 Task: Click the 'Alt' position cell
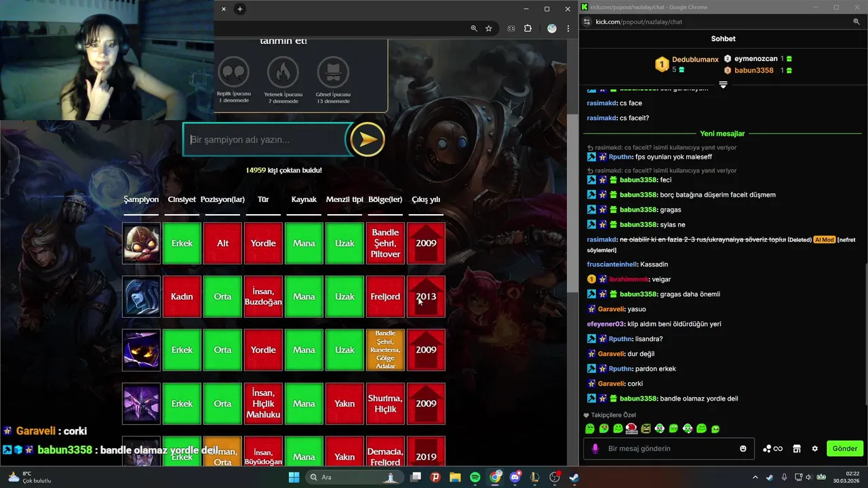(222, 243)
